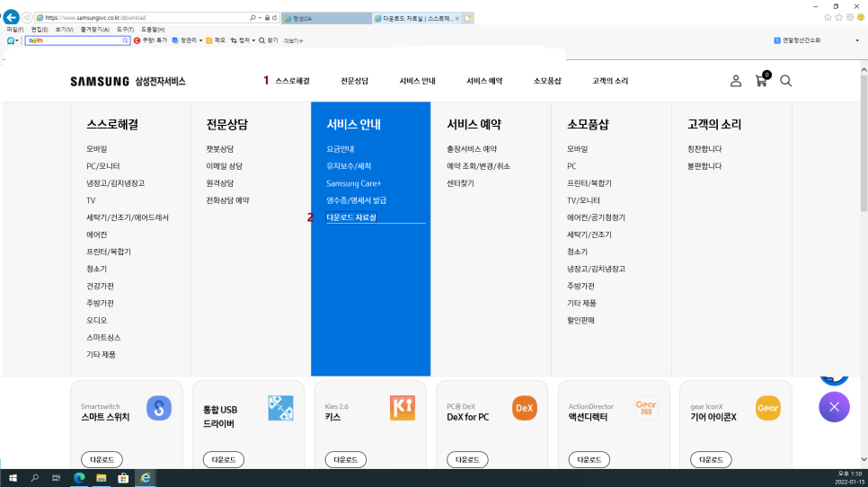Screen dimensions: 868x487
Task: Open 할인판매 under 소모품샵
Action: tap(580, 321)
